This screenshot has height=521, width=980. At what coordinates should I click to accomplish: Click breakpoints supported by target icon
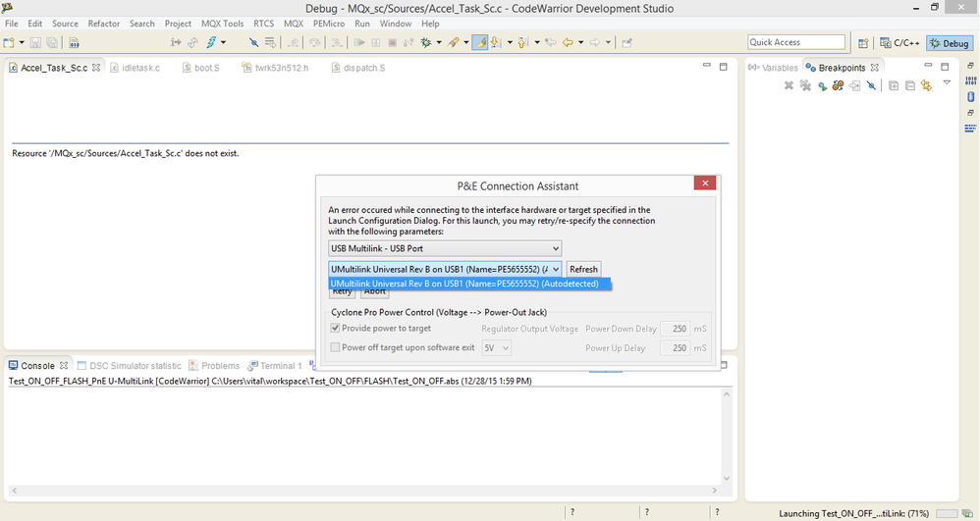[822, 85]
